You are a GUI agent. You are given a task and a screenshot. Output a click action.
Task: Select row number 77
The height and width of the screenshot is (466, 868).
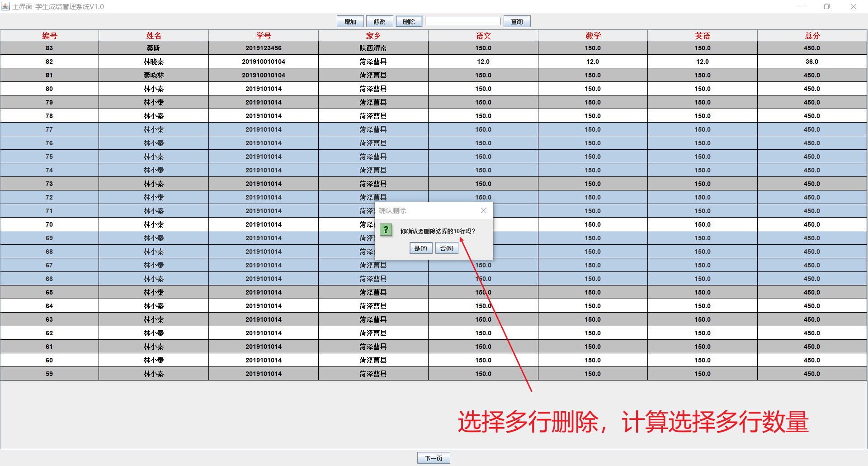(49, 129)
